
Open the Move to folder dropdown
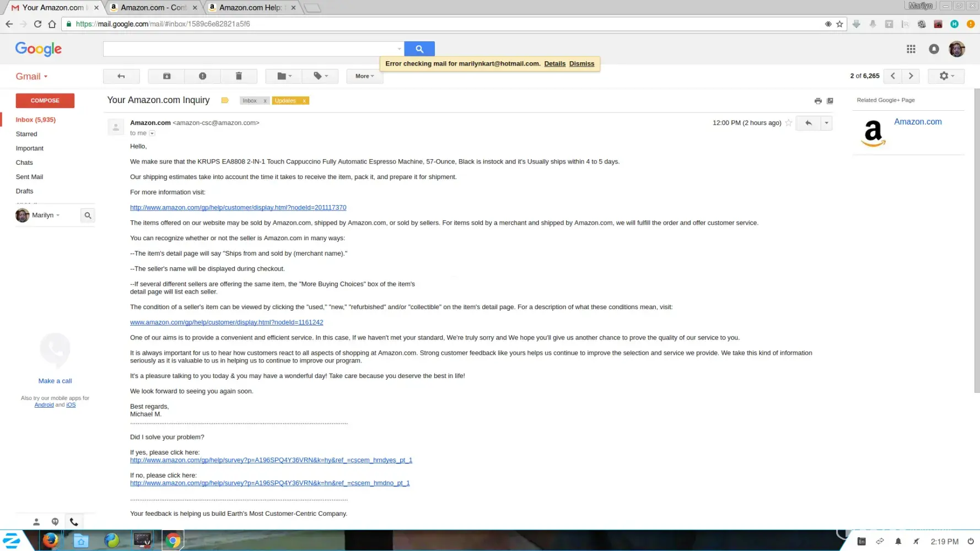pos(284,76)
